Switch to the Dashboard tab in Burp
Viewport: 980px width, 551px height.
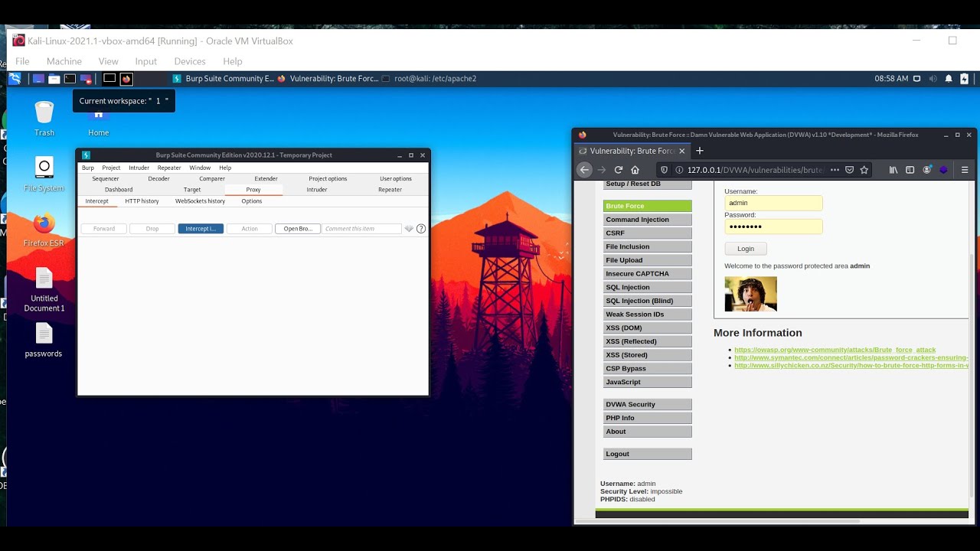[x=119, y=190]
